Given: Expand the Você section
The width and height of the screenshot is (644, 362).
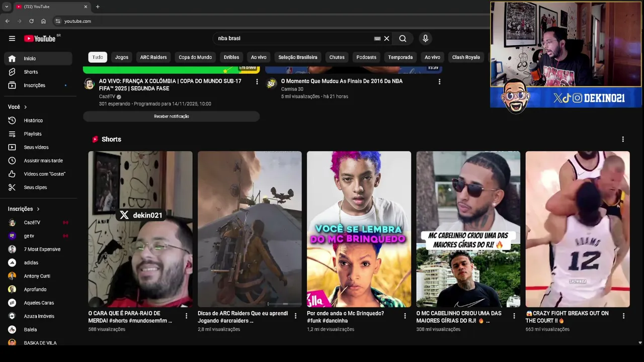Looking at the screenshot, I should click(18, 107).
